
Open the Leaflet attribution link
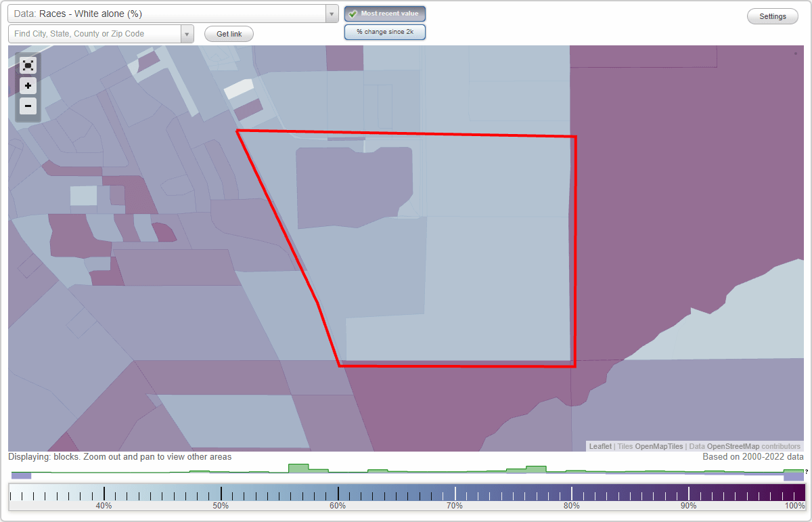600,446
